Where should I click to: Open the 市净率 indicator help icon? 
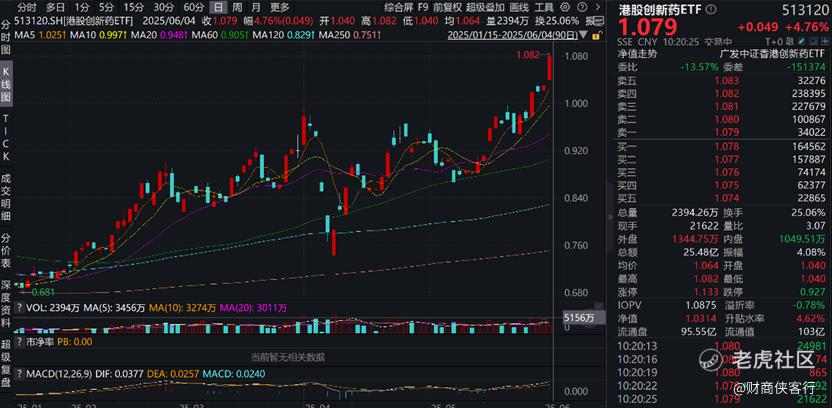(20, 342)
